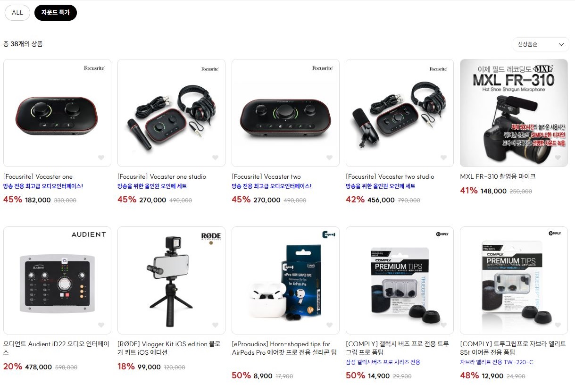This screenshot has height=392, width=575.
Task: View the RØDE Vlogger Kit thumbnail
Action: point(171,280)
